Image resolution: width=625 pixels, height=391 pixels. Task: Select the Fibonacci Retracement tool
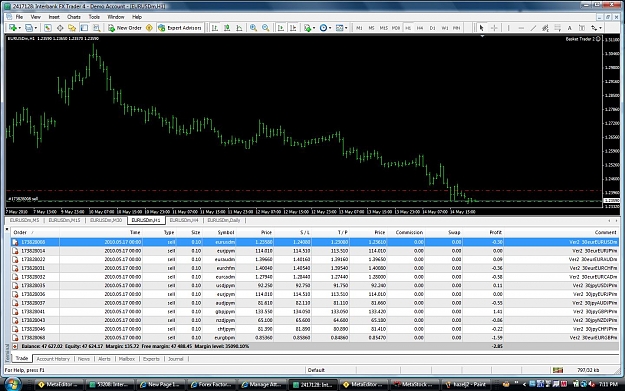558,28
